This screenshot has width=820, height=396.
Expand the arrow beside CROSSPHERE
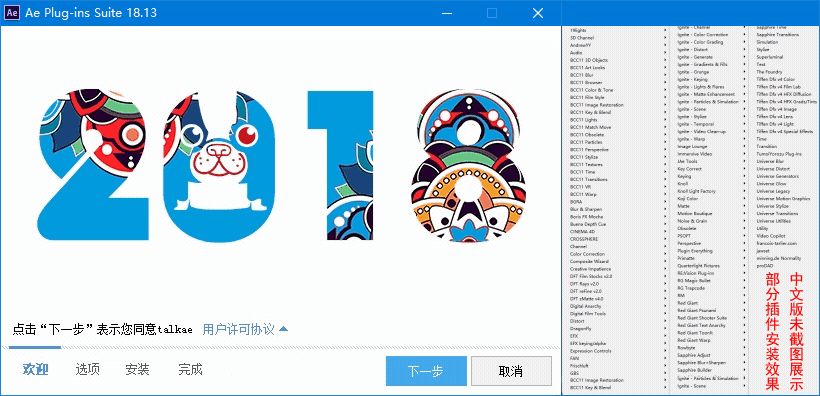(665, 239)
